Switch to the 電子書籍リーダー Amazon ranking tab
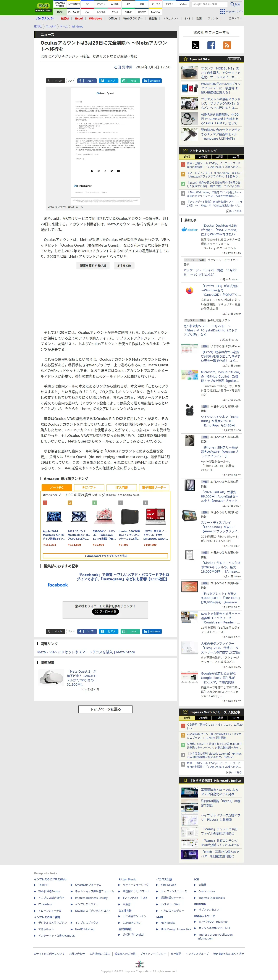 point(154,487)
